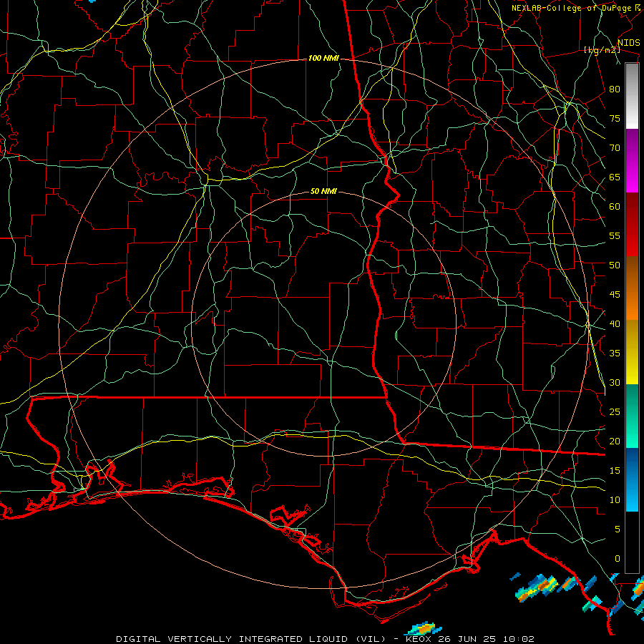
Task: Click the scale value 20
Action: pos(615,441)
